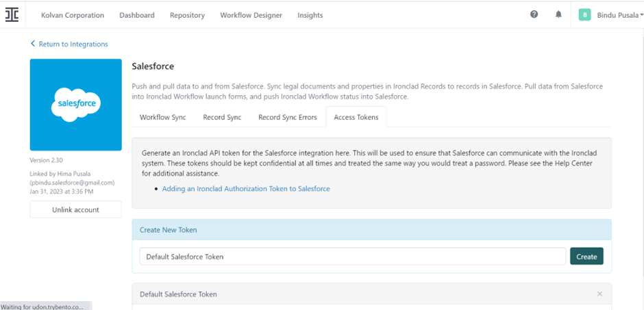
Task: Click the Salesforce page heading
Action: pos(153,66)
